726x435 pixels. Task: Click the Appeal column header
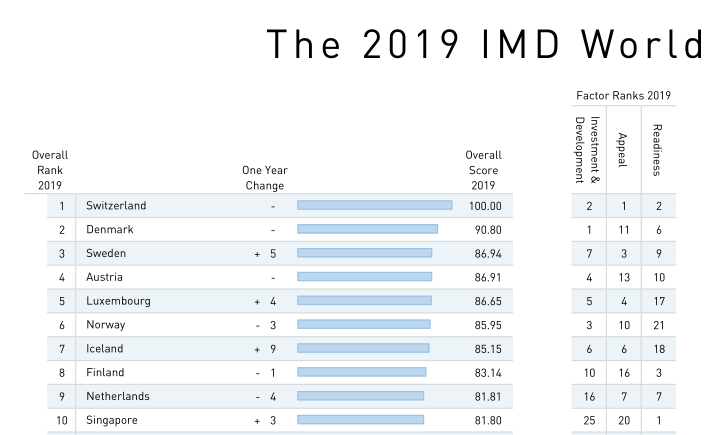click(622, 149)
